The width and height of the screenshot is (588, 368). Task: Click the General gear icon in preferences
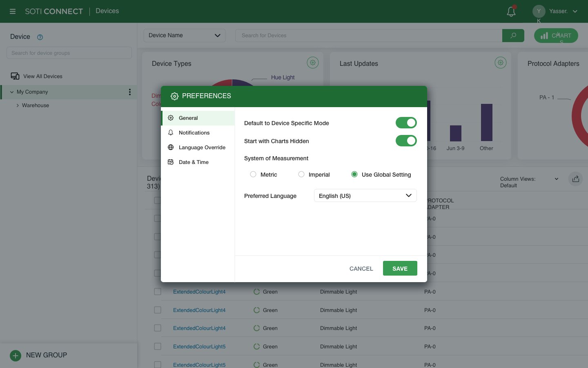coord(171,118)
